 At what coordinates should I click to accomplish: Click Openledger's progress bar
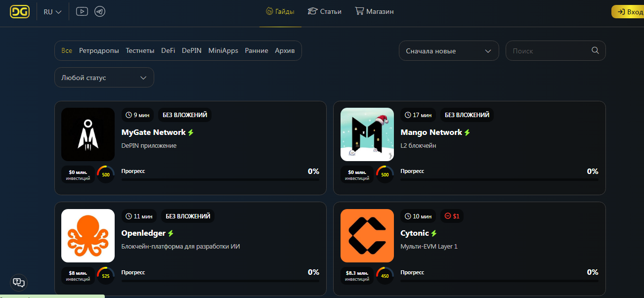click(220, 281)
